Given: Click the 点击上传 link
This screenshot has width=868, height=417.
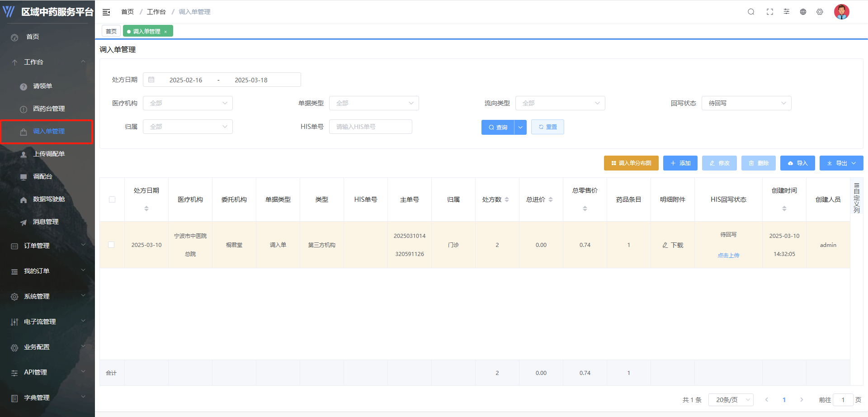Looking at the screenshot, I should (x=728, y=256).
